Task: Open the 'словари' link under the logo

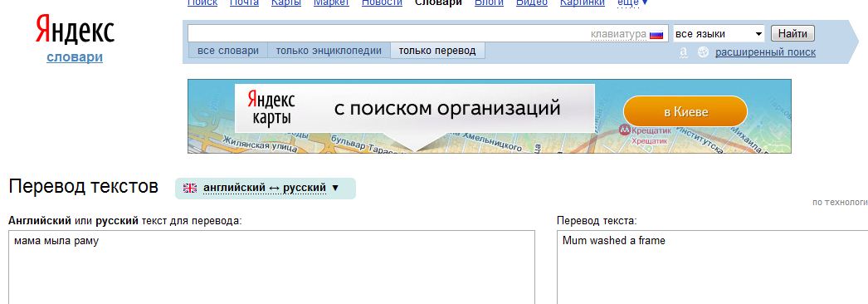Action: (75, 57)
